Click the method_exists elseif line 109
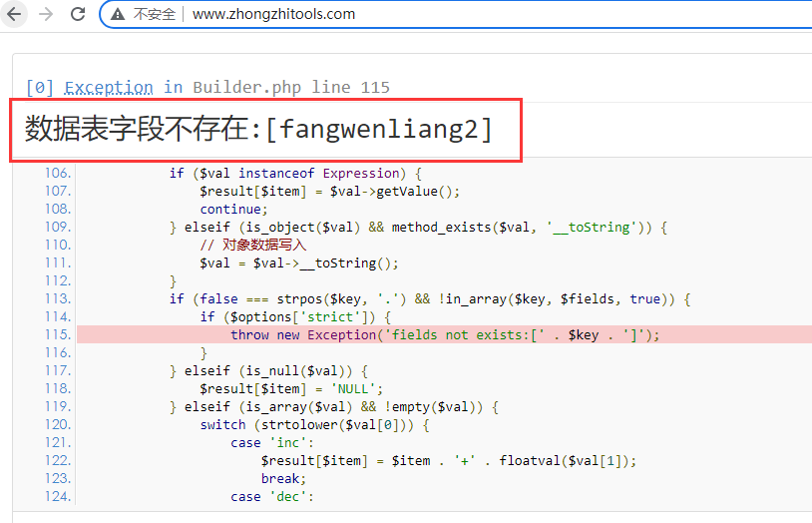The width and height of the screenshot is (812, 523). pos(417,227)
